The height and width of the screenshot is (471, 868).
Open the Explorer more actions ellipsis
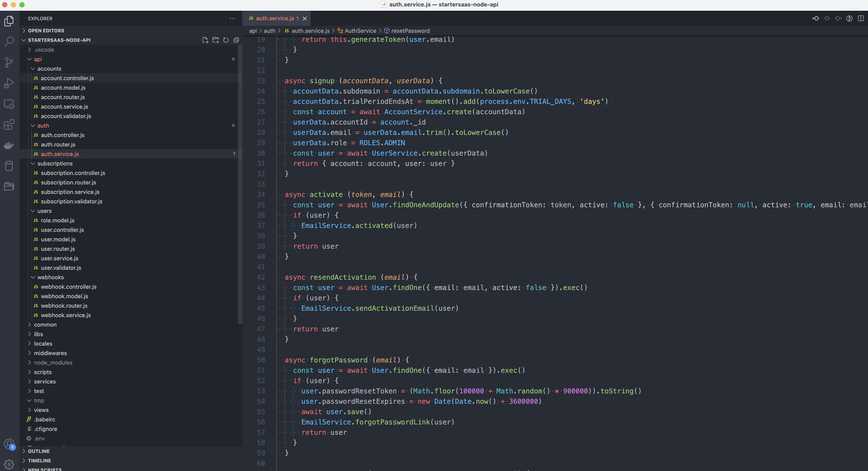pos(232,19)
